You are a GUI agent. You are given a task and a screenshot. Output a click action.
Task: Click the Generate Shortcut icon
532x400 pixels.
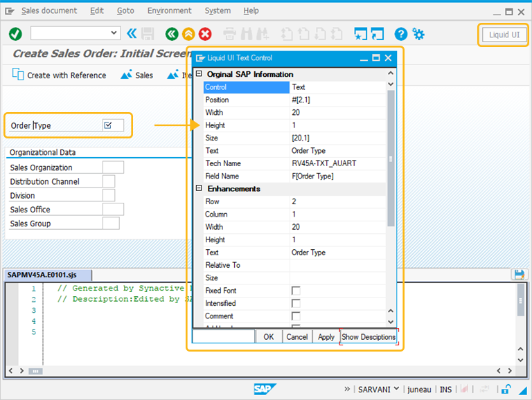[x=378, y=34]
